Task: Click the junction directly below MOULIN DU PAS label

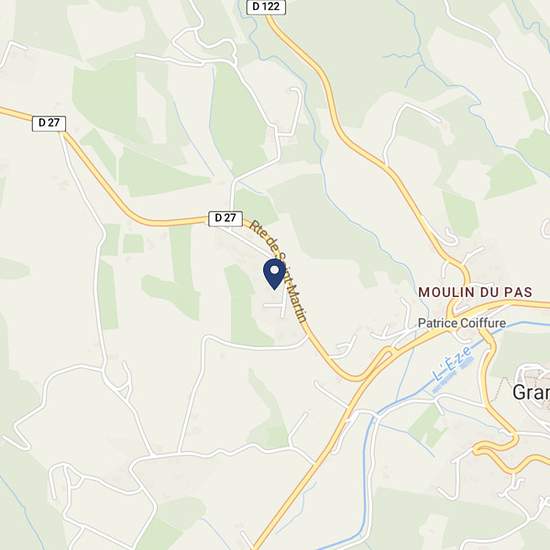Action: click(452, 311)
